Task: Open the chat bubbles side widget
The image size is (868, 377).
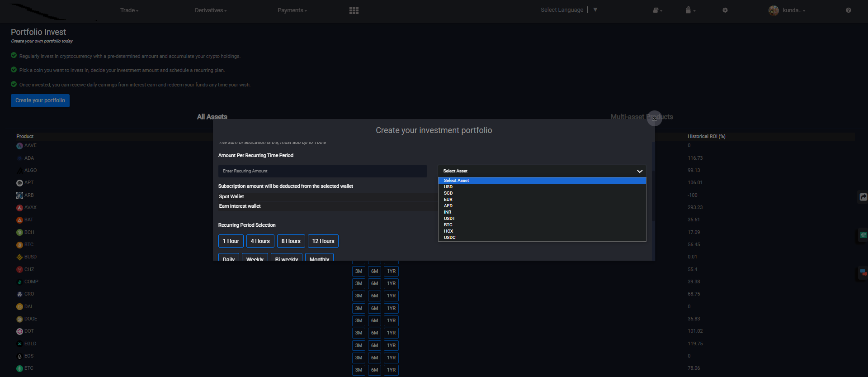Action: [x=863, y=272]
